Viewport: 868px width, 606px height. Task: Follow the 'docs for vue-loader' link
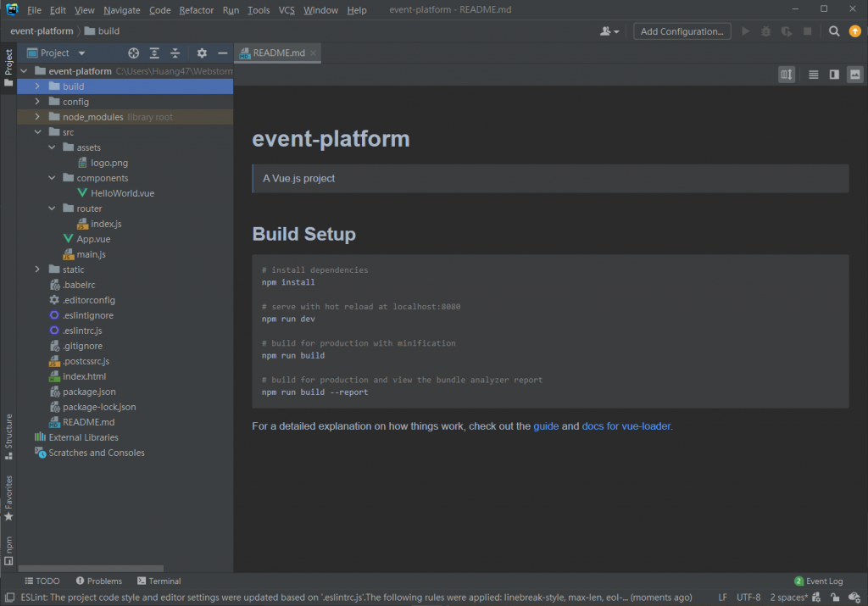tap(626, 426)
